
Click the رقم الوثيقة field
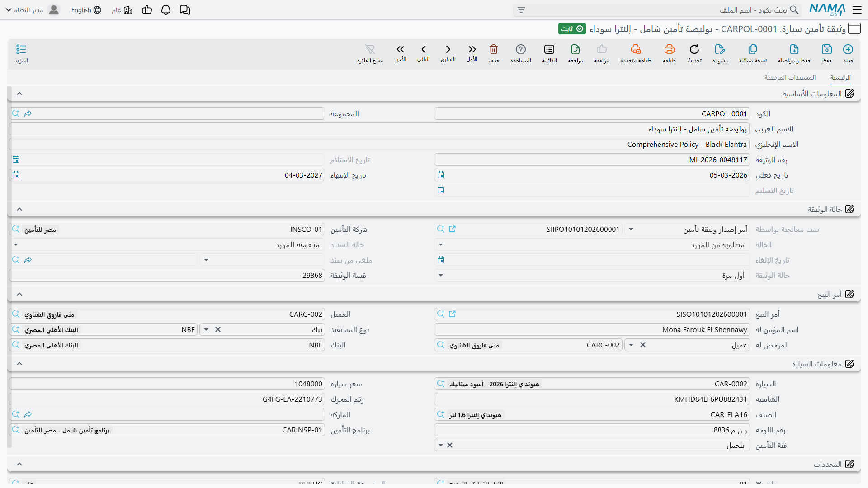(592, 160)
